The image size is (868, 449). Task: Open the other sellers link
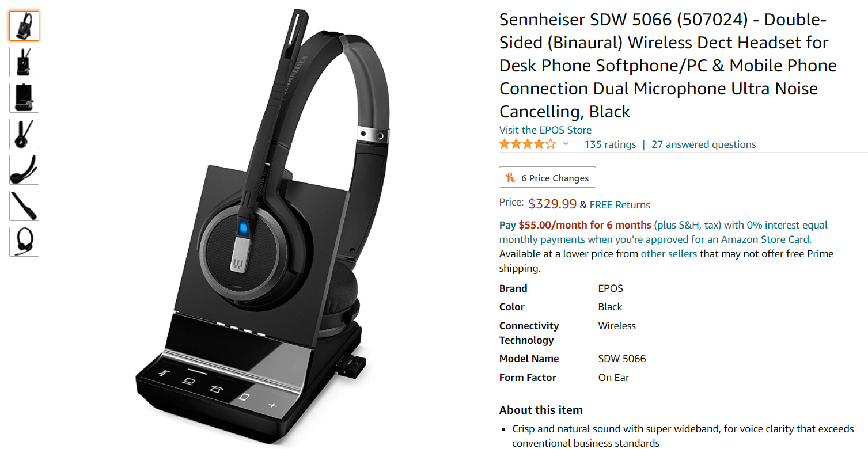click(x=669, y=254)
